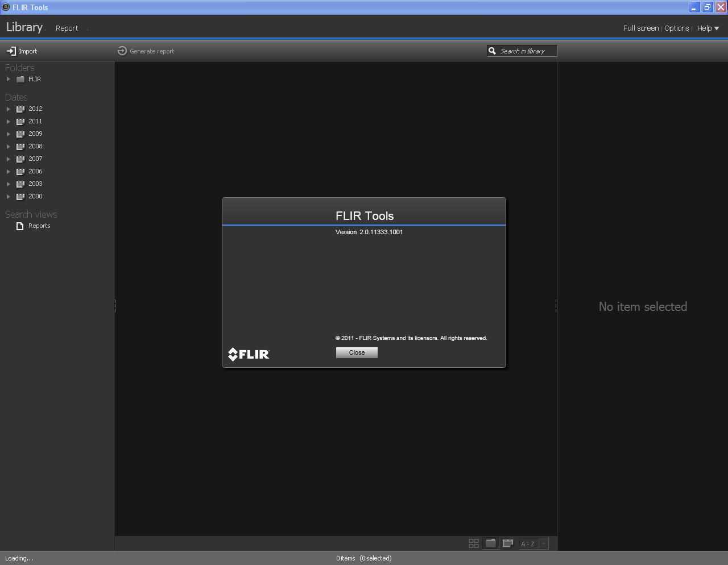Switch to the Report tab
728x565 pixels.
(67, 28)
